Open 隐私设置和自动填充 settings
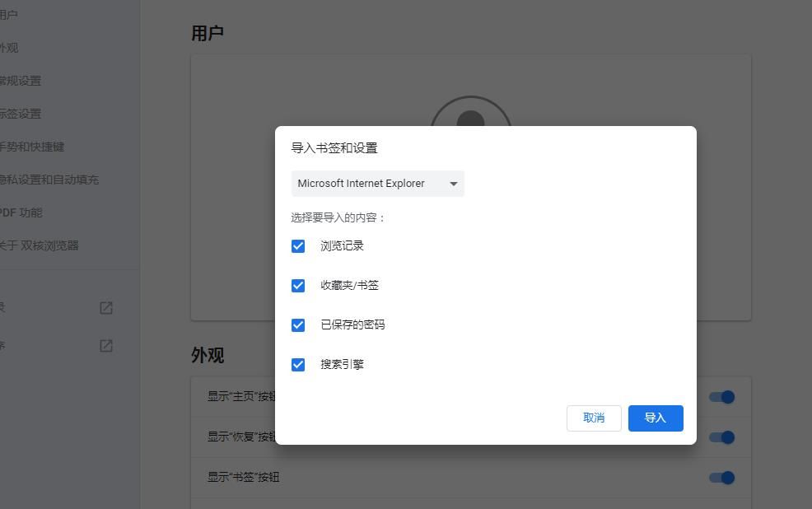Viewport: 812px width, 509px height. 37,179
